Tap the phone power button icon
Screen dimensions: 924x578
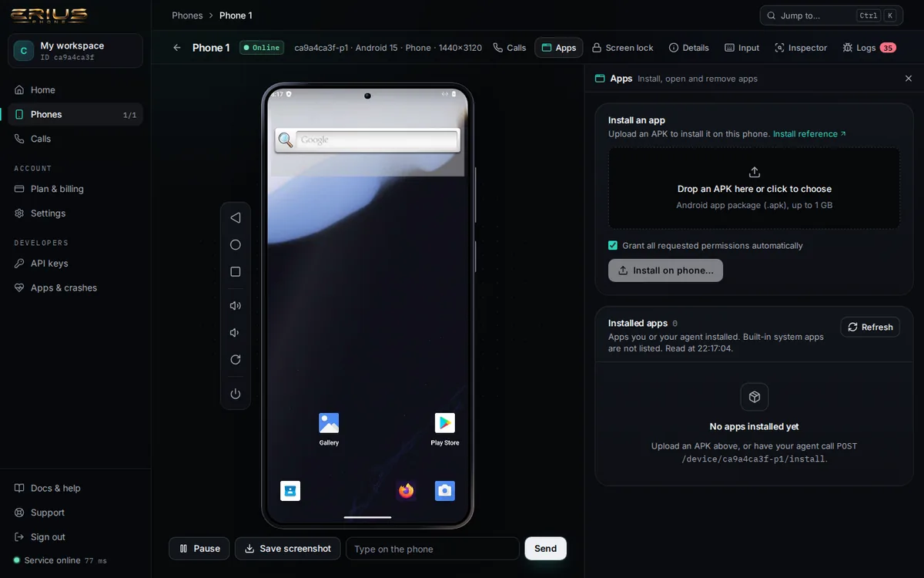point(236,394)
